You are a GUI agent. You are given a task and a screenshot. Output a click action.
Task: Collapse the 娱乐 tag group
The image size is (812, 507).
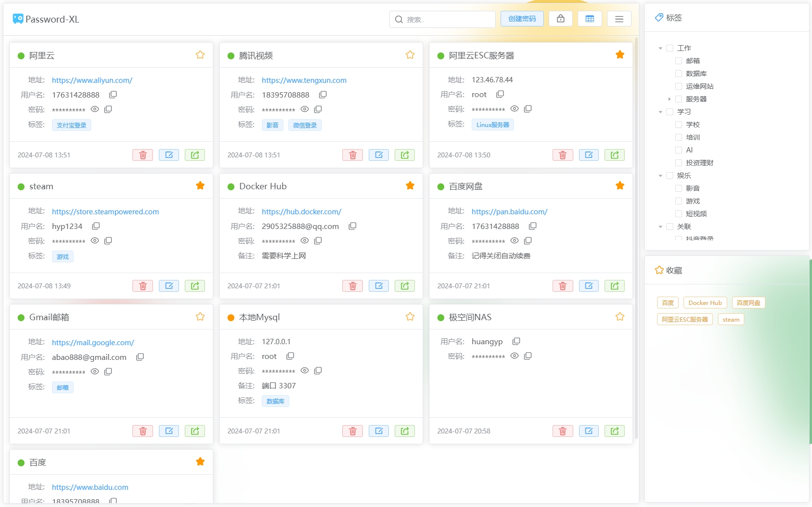[660, 176]
